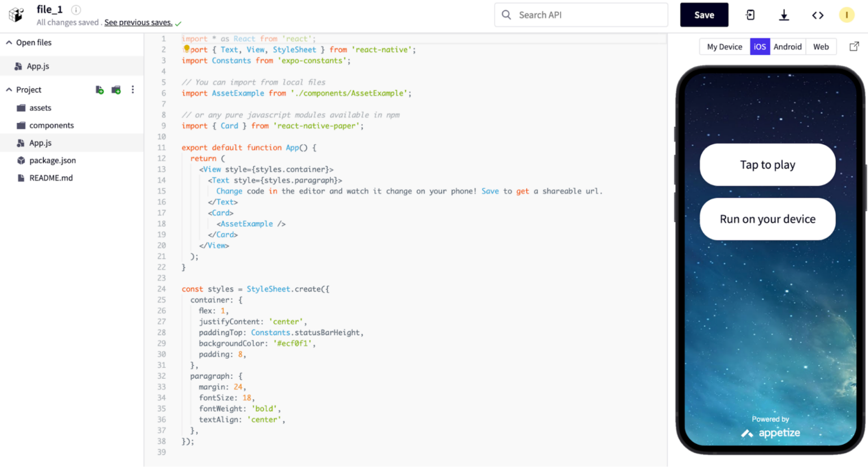Click the Search API input field
The image size is (868, 467).
pos(580,15)
